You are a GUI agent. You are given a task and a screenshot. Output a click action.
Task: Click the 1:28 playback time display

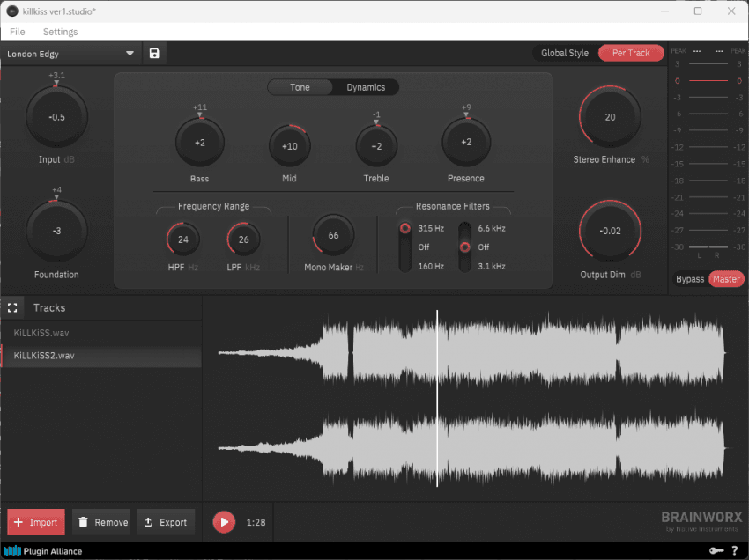point(256,522)
